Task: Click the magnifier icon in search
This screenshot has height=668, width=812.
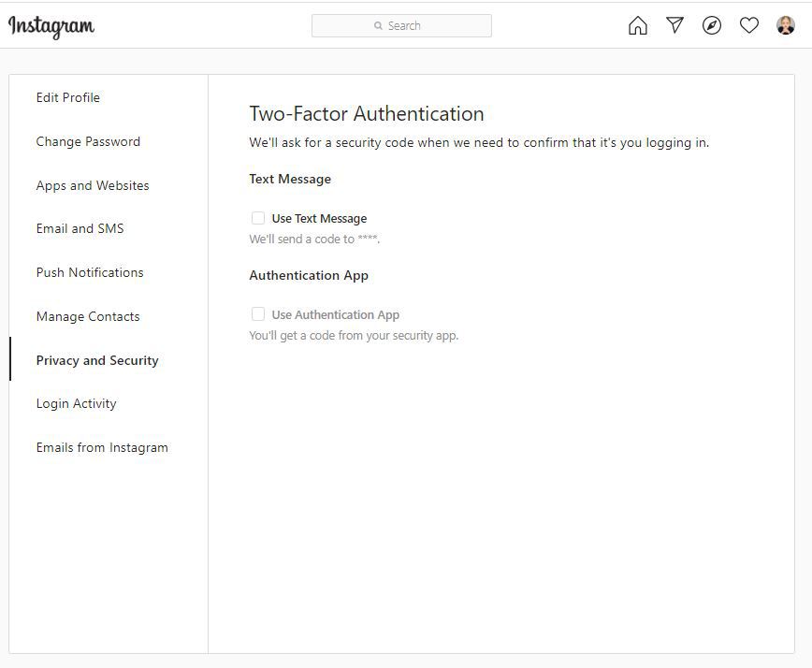Action: 378,26
